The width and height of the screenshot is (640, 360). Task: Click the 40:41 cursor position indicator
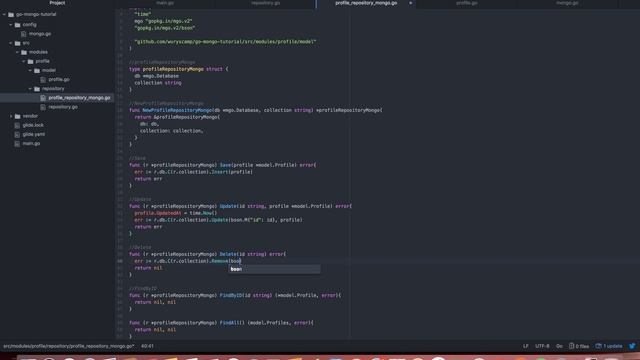click(147, 346)
